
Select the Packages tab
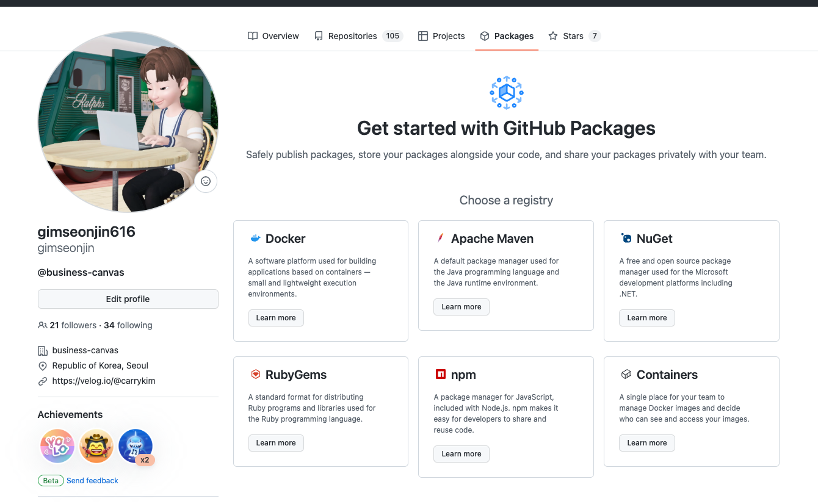pos(507,36)
